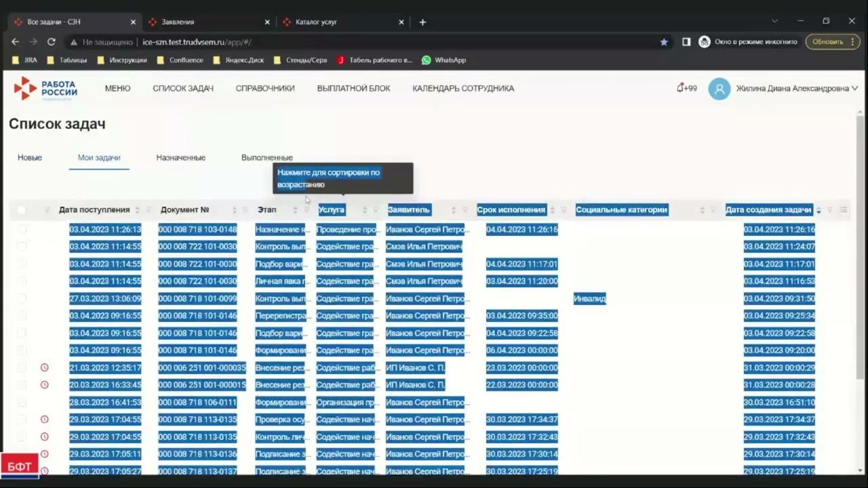
Task: Sort by Дата создания задачи arrows
Action: click(x=818, y=210)
